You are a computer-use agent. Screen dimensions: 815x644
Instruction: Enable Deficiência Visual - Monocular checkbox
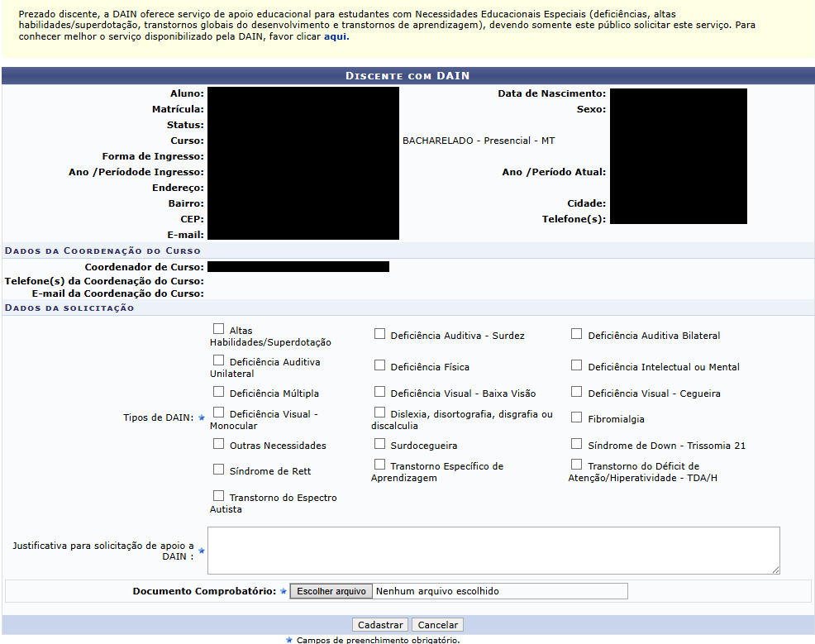click(x=218, y=413)
